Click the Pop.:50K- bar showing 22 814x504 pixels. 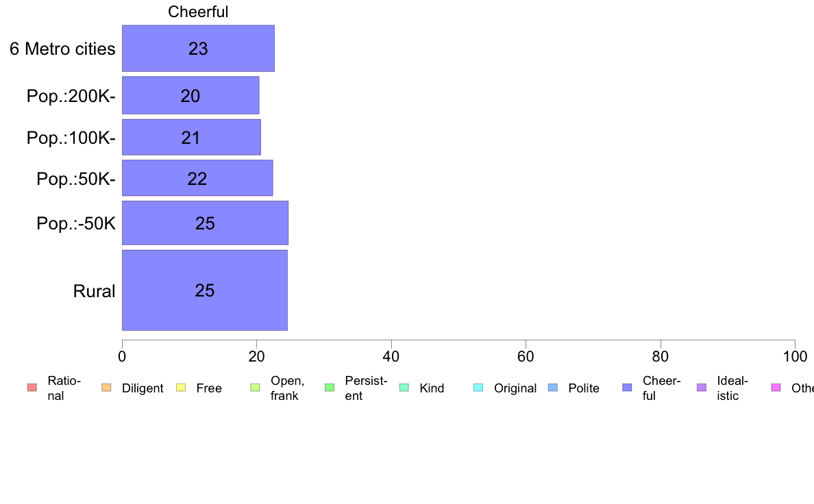point(197,179)
